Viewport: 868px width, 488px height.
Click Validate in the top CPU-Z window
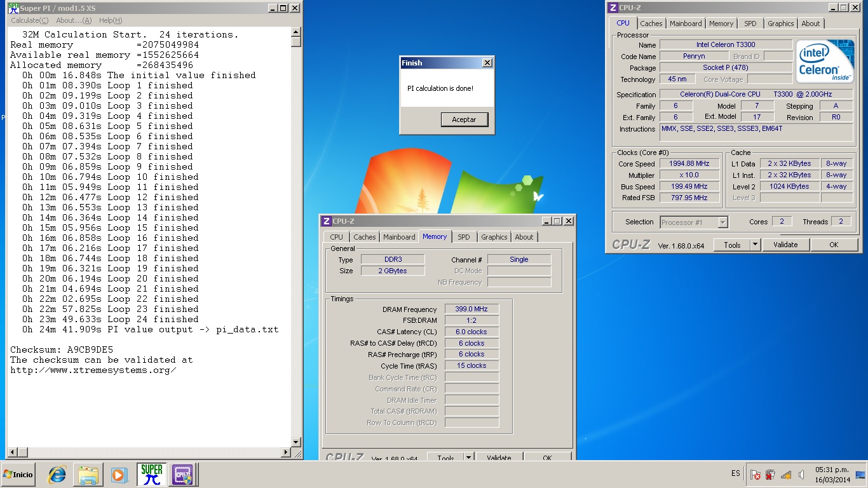pyautogui.click(x=785, y=245)
